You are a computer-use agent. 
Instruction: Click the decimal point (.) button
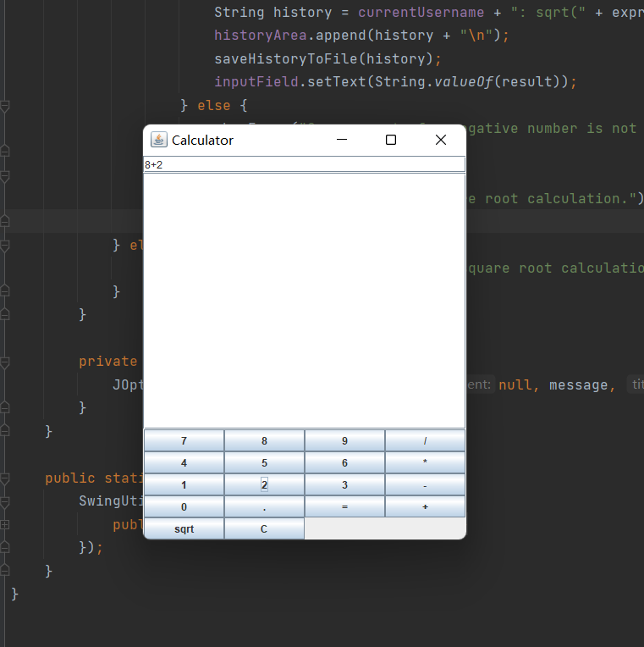point(264,506)
